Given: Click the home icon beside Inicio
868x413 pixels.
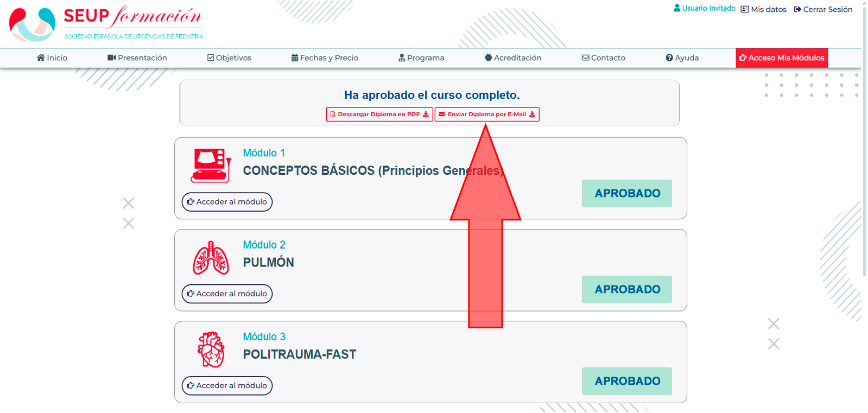Looking at the screenshot, I should [41, 58].
